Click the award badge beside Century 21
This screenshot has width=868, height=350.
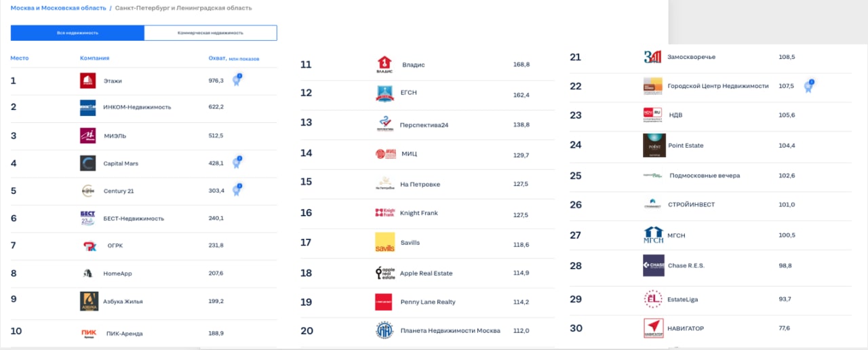[x=237, y=190]
